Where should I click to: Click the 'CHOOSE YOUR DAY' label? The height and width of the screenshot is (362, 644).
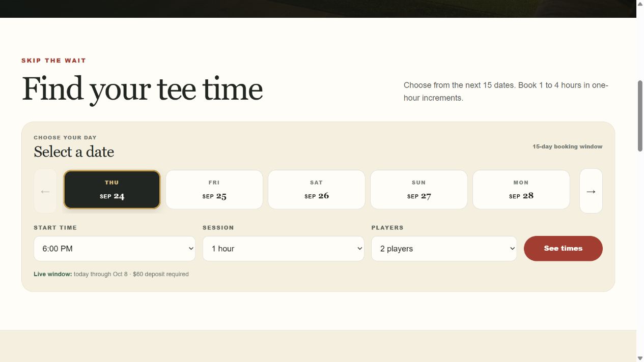pyautogui.click(x=65, y=137)
